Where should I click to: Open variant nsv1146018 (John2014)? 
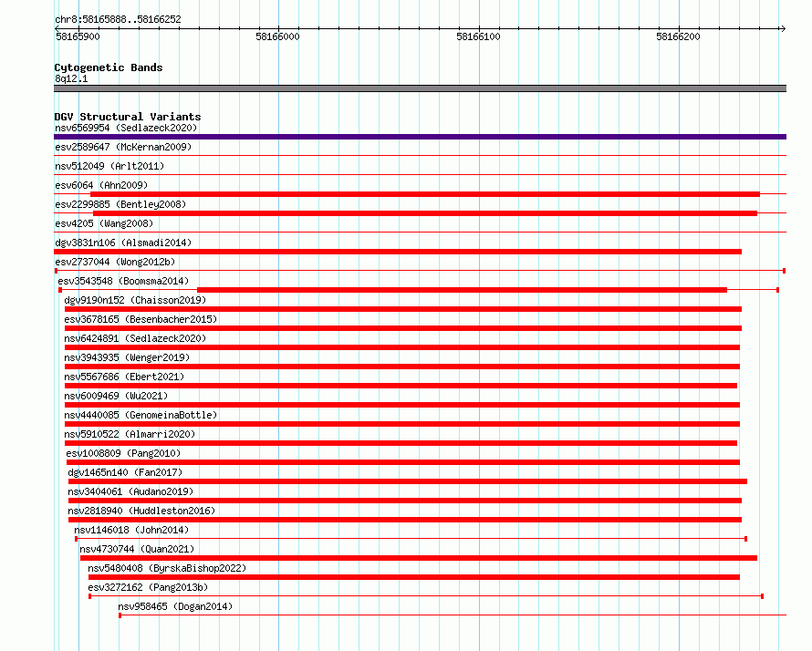pos(131,530)
